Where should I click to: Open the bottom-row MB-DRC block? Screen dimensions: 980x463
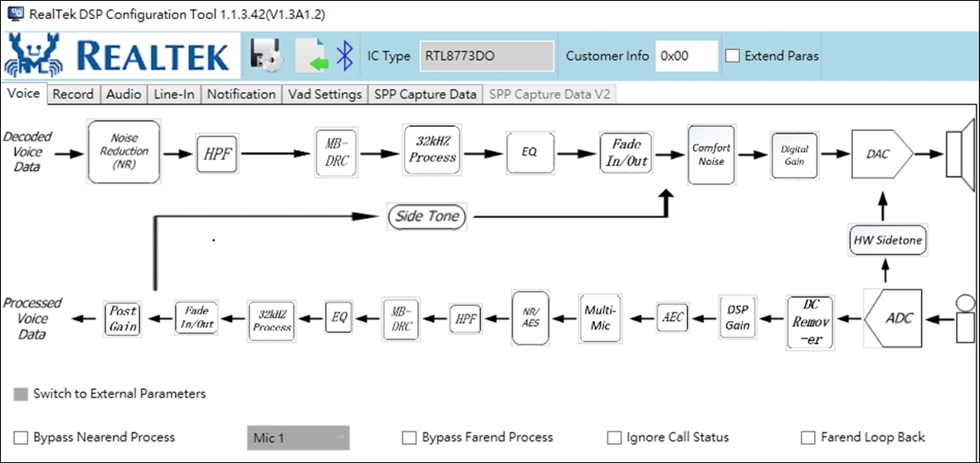[x=402, y=319]
